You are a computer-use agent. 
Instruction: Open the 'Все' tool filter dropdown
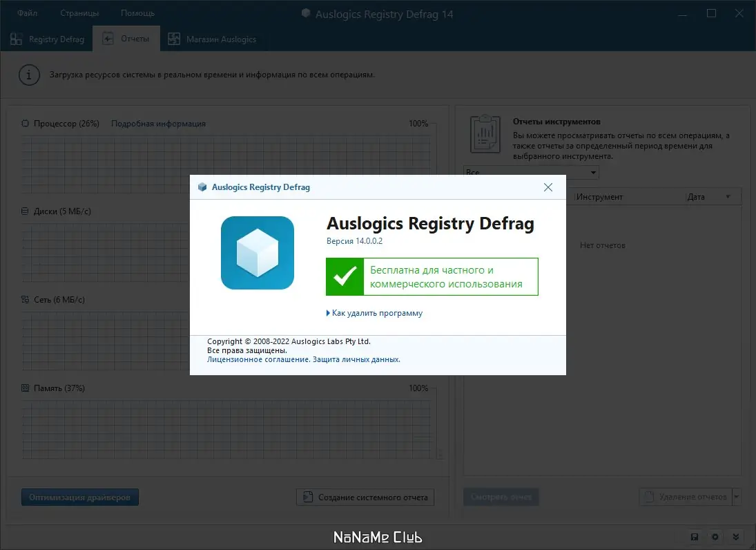[532, 172]
